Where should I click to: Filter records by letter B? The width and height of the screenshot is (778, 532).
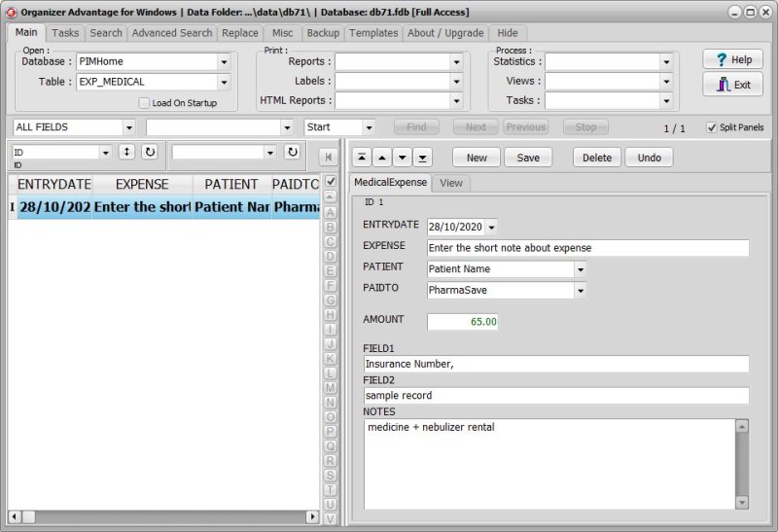point(330,228)
